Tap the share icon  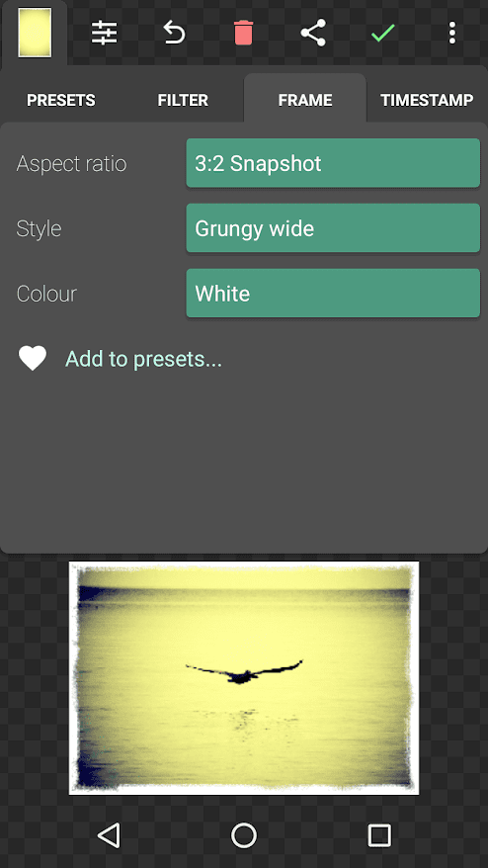313,34
